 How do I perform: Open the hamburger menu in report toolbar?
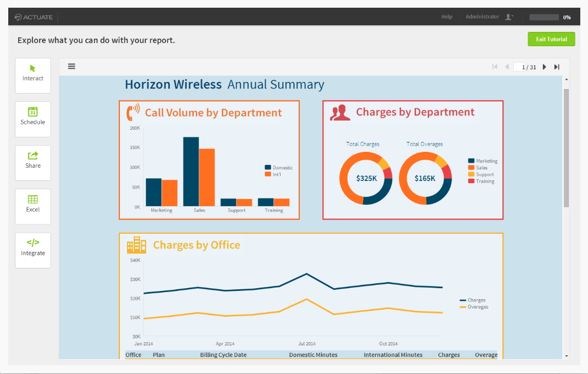coord(72,67)
